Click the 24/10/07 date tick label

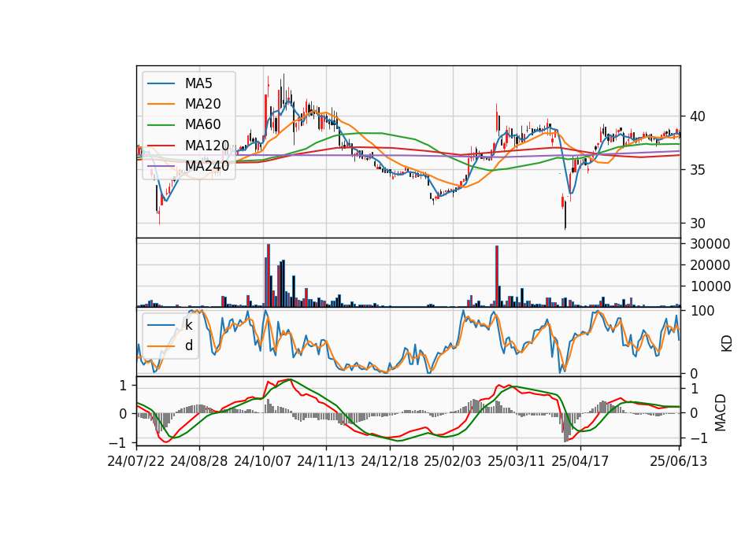pyautogui.click(x=263, y=461)
